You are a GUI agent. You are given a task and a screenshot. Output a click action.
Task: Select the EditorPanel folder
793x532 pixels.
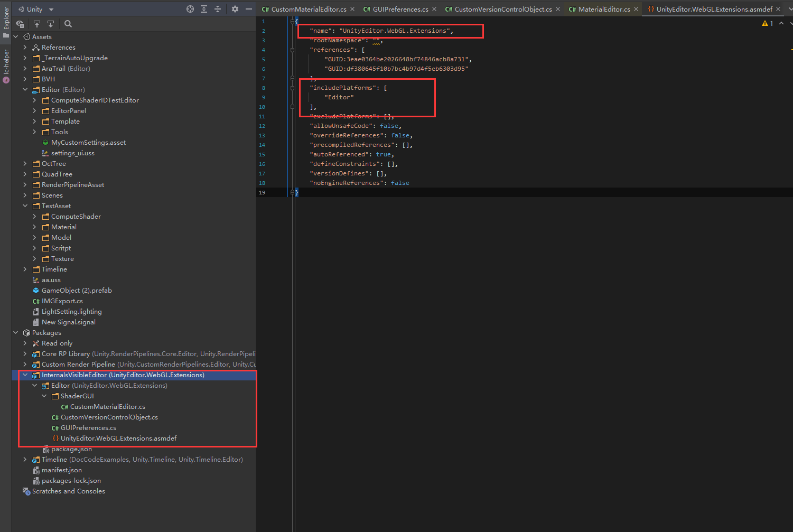[x=69, y=111]
